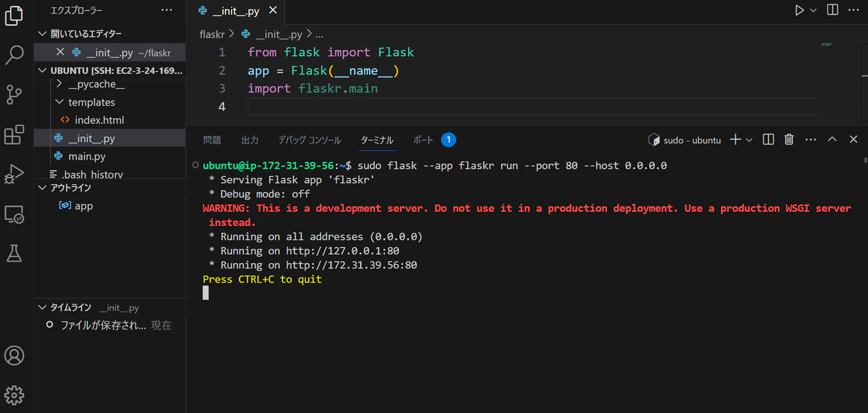Click 'import flaskr.main' code line
Image resolution: width=868 pixels, height=413 pixels.
[x=312, y=89]
